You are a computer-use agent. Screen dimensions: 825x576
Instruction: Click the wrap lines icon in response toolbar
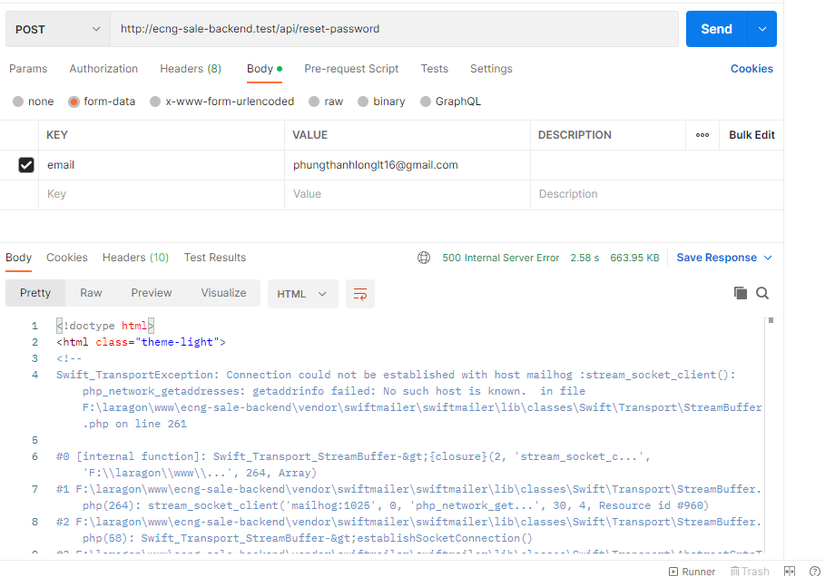pos(360,293)
